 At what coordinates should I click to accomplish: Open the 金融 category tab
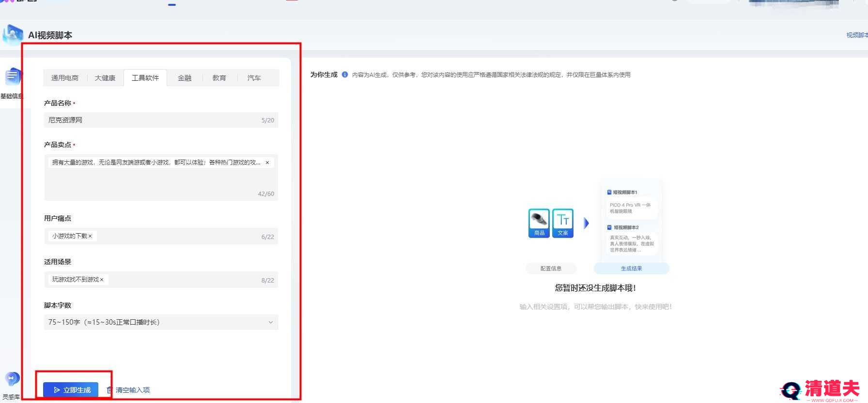tap(185, 78)
